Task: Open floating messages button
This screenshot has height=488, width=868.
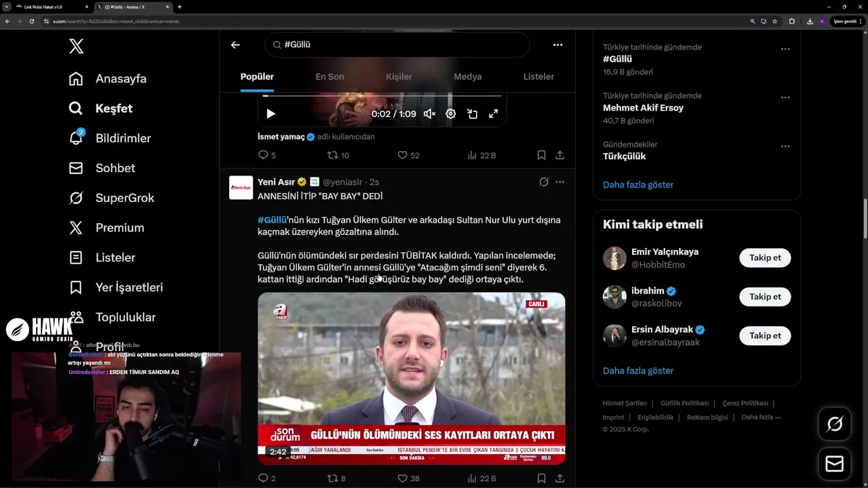Action: pyautogui.click(x=835, y=464)
